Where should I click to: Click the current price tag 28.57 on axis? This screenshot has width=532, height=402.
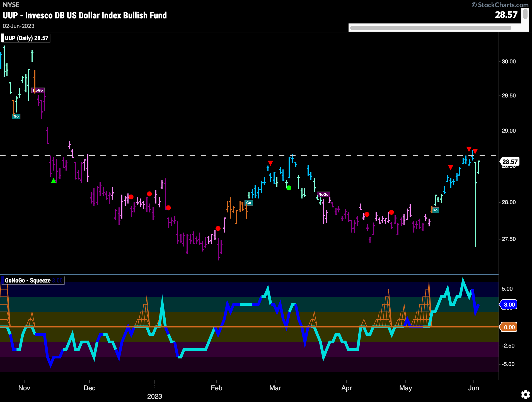[x=510, y=162]
